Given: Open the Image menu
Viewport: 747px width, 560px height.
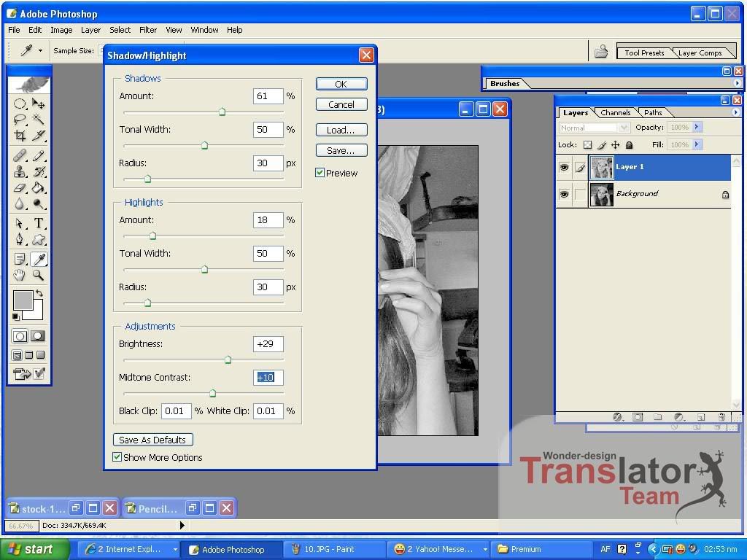Looking at the screenshot, I should pos(61,30).
